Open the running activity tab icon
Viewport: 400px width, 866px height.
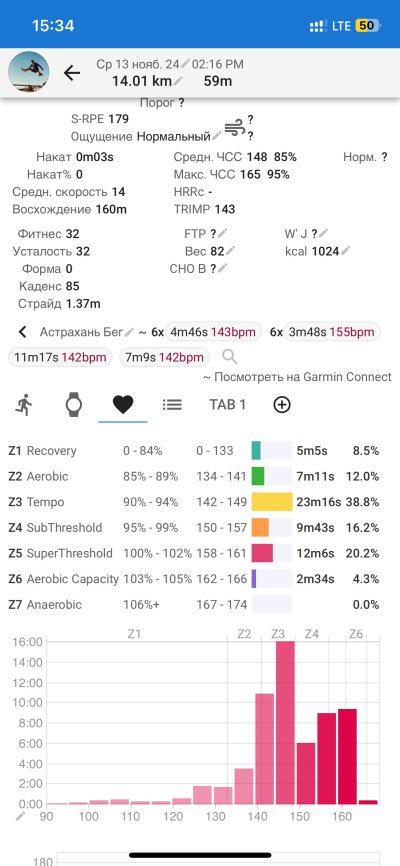pos(23,405)
